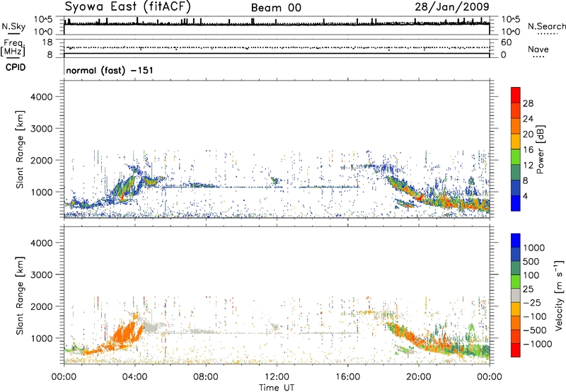Click the 'N.Sky' legend label

point(13,26)
